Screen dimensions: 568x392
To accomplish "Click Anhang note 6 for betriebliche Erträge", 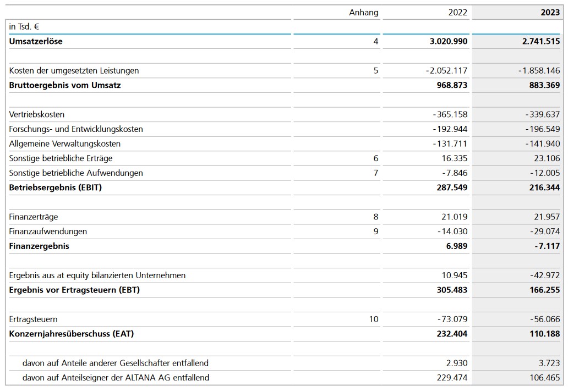I will pos(376,158).
